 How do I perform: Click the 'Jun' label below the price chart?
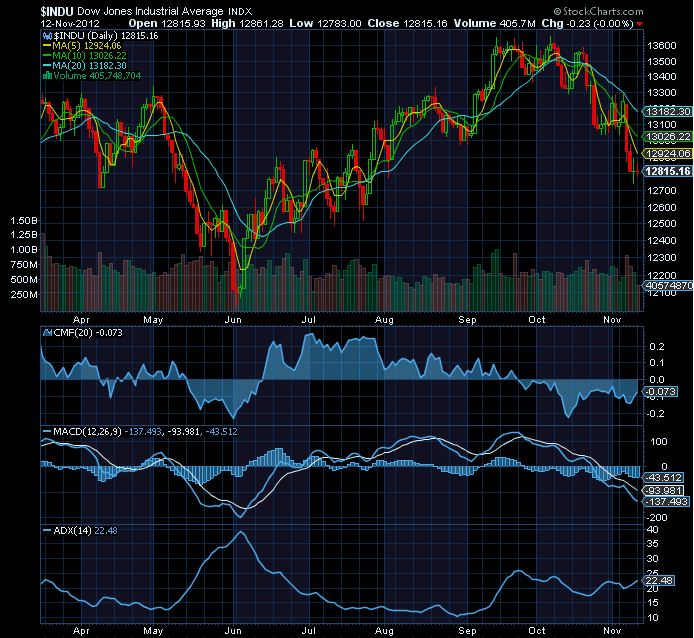tap(233, 320)
